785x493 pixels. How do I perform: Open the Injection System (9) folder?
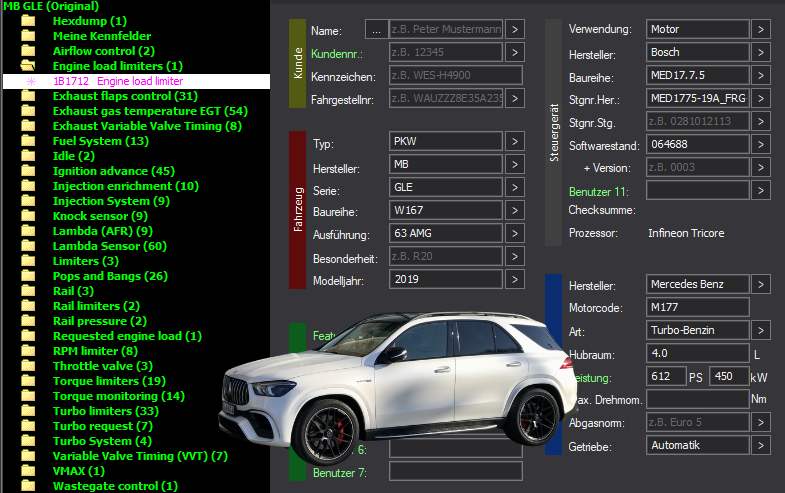point(111,201)
